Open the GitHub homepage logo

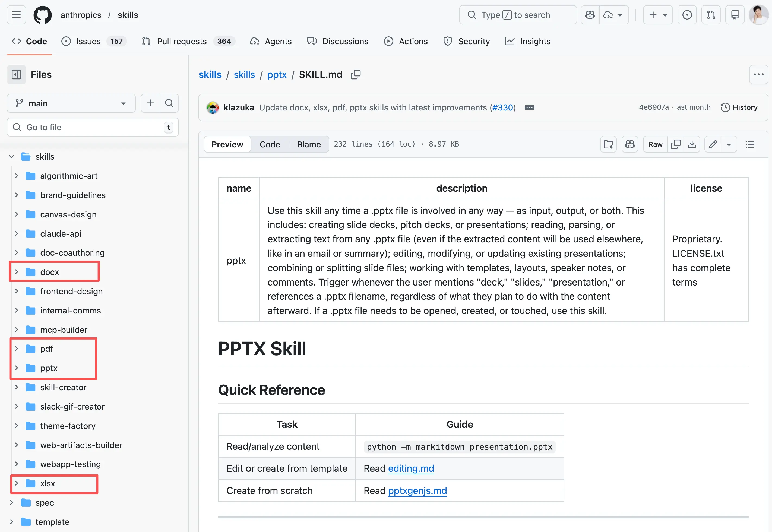click(43, 15)
